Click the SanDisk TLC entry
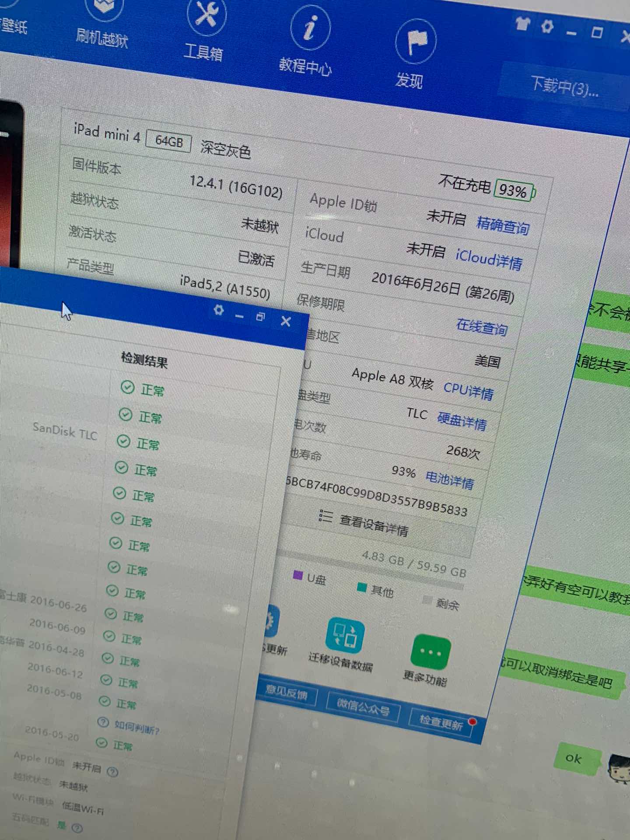630x840 pixels. pos(65,431)
